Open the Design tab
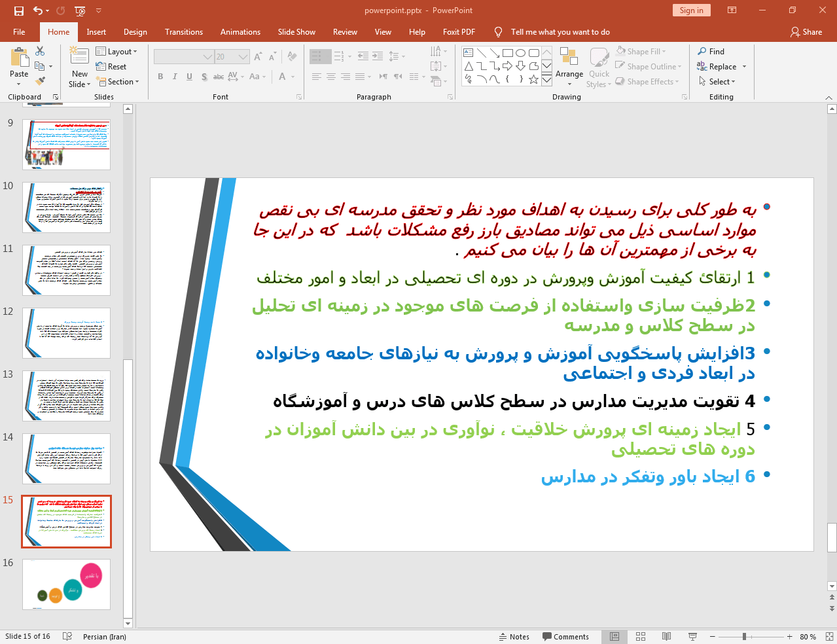The image size is (837, 644). [x=135, y=32]
